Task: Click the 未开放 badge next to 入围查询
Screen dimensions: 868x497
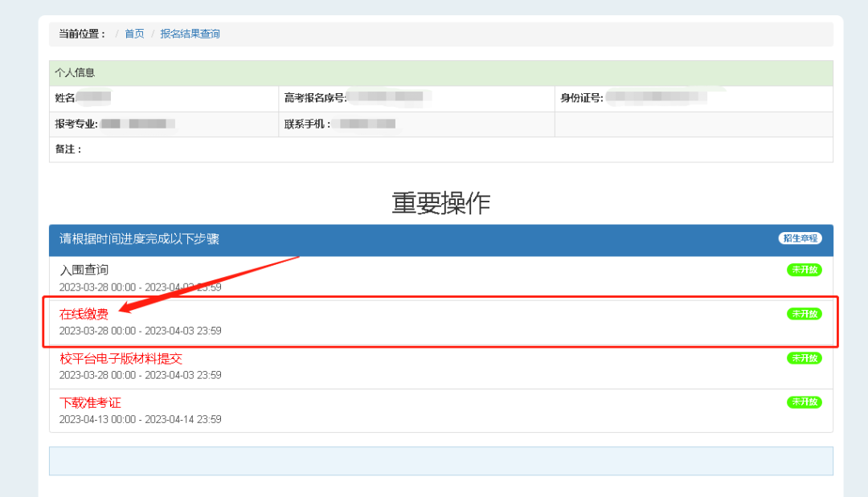Action: [x=804, y=270]
